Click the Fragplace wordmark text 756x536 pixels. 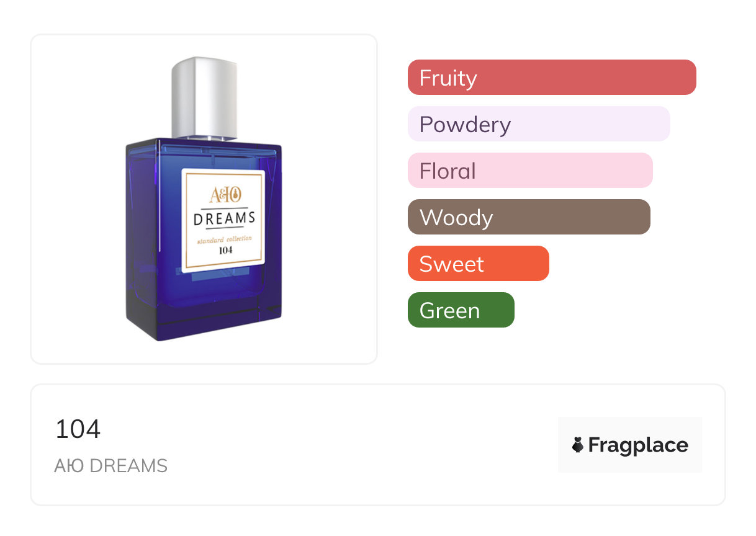coord(638,445)
